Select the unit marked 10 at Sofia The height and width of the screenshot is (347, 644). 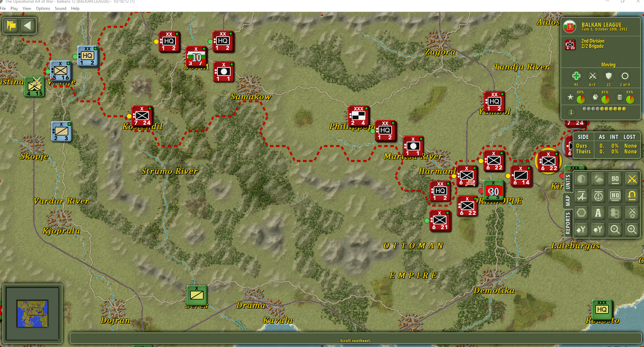pos(196,56)
